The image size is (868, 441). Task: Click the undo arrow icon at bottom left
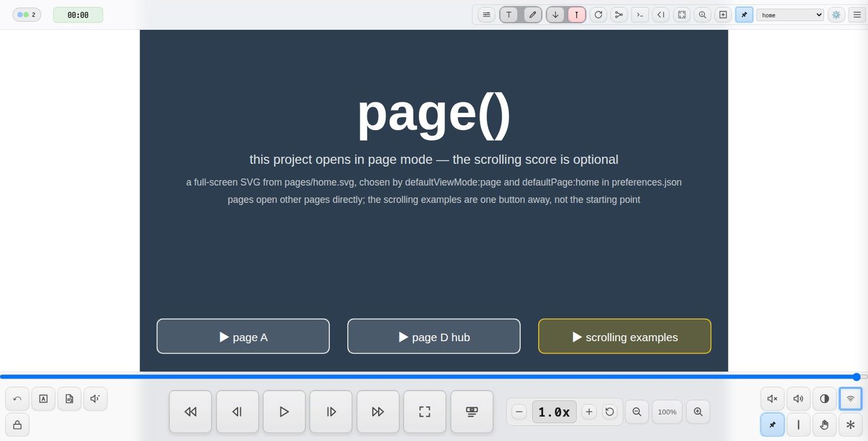click(17, 399)
